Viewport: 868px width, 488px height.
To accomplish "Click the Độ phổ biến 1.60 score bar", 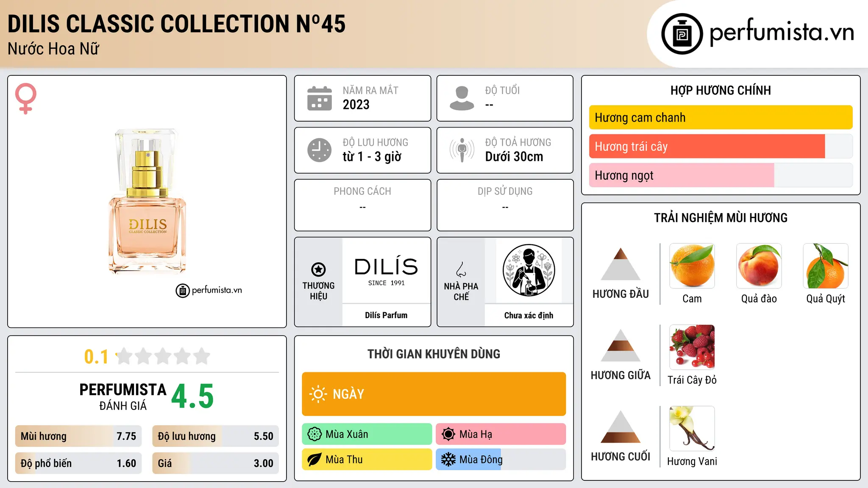I will (x=78, y=463).
